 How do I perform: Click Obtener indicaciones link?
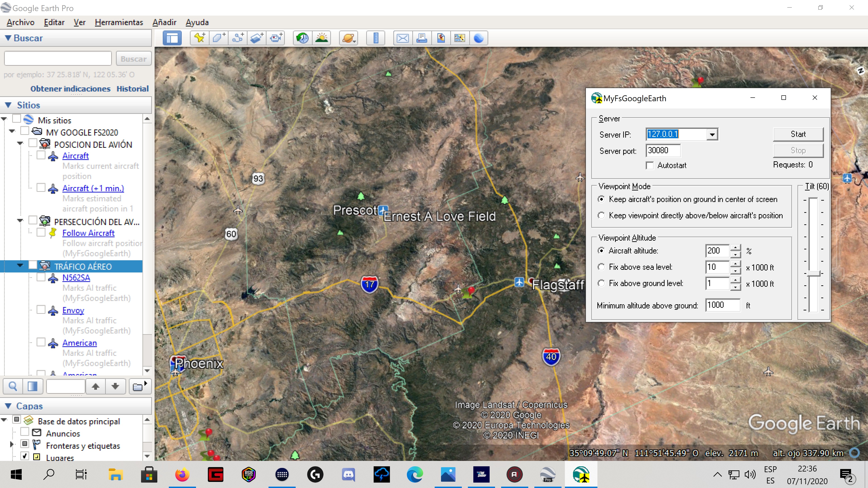71,89
